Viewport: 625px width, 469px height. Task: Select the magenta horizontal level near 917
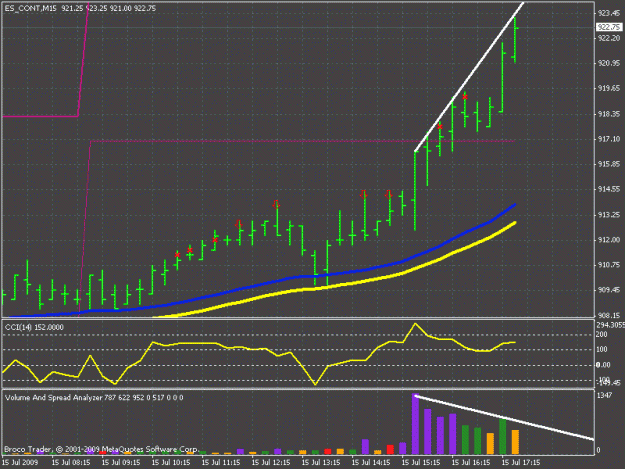click(x=303, y=141)
